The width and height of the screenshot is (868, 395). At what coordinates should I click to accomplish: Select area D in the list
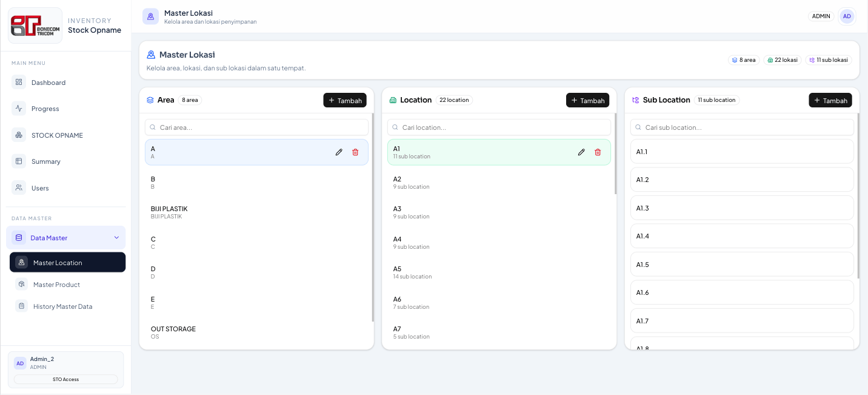point(256,272)
